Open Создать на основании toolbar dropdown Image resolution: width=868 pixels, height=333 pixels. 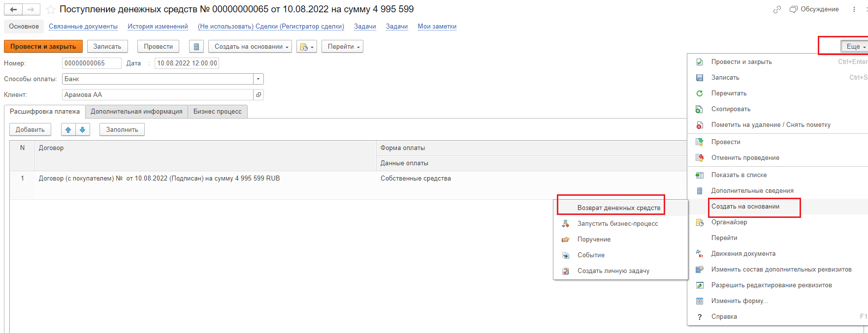pyautogui.click(x=250, y=47)
